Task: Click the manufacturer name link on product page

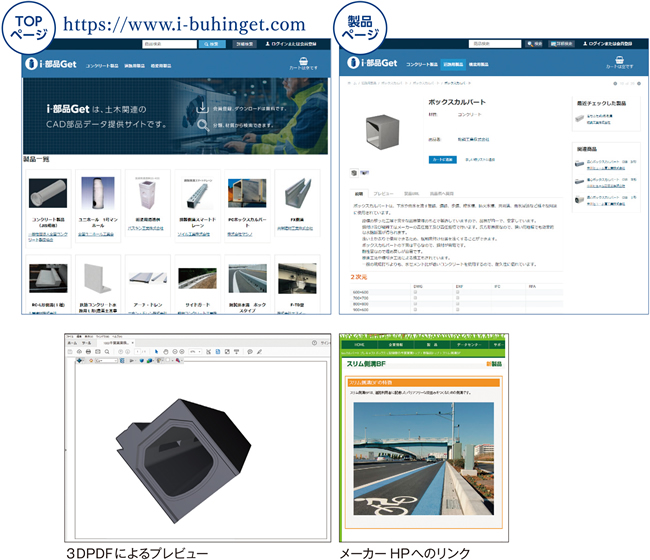Action: (x=473, y=139)
